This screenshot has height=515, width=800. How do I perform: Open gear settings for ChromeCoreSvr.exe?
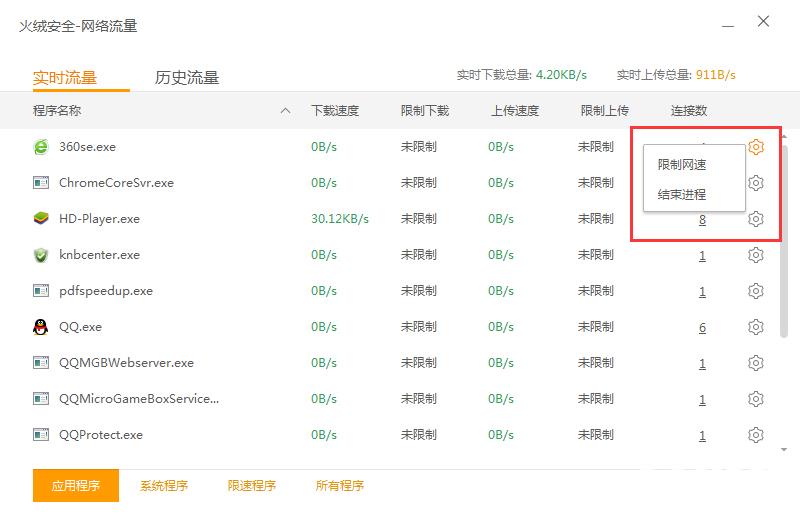click(756, 183)
